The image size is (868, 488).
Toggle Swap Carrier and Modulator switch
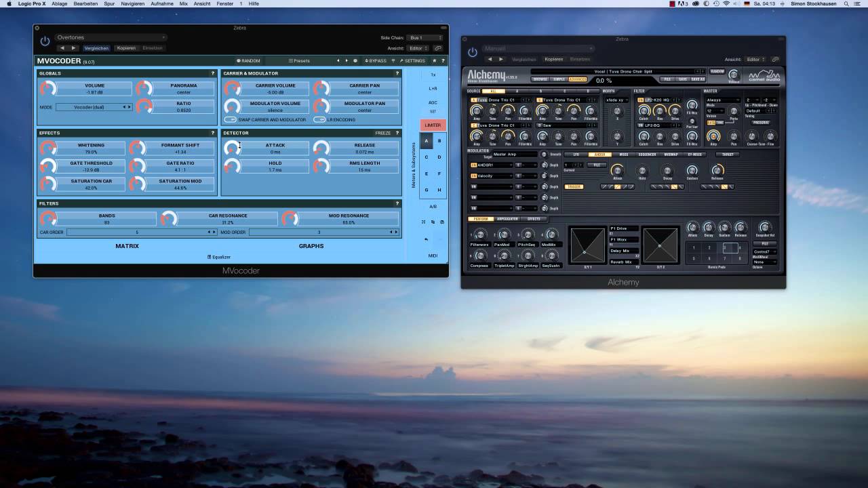pyautogui.click(x=231, y=120)
